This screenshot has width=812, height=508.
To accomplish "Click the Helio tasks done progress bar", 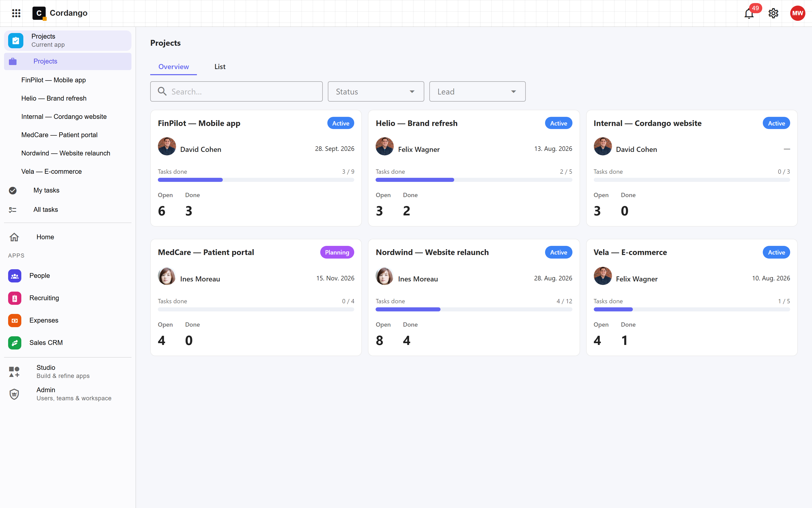I will click(474, 180).
